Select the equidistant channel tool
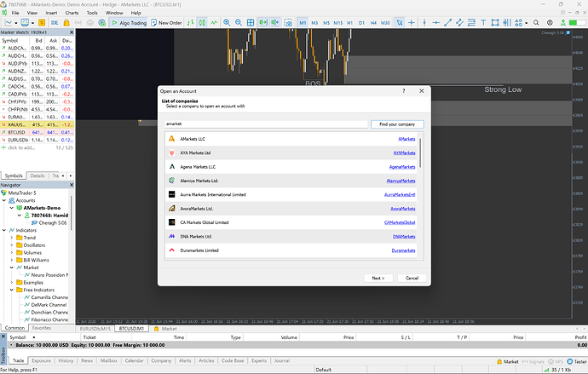This screenshot has width=588, height=374. [x=460, y=23]
